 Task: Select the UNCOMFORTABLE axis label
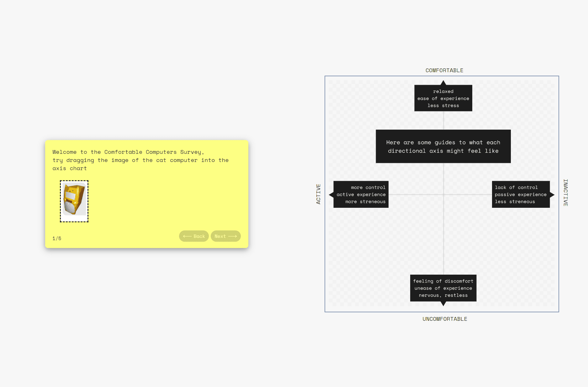445,319
